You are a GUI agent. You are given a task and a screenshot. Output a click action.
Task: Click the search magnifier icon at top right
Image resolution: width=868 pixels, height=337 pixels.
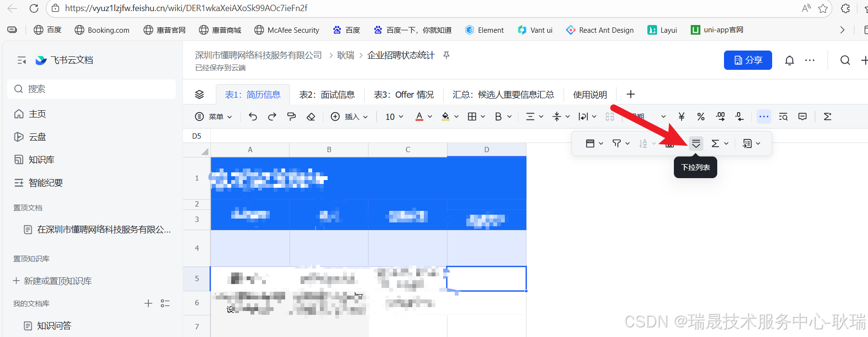(845, 60)
